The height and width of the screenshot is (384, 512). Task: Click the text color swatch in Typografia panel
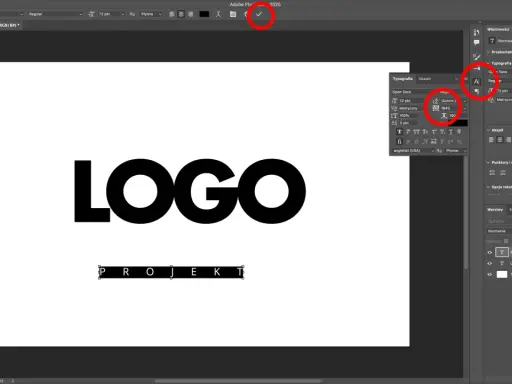[x=458, y=123]
